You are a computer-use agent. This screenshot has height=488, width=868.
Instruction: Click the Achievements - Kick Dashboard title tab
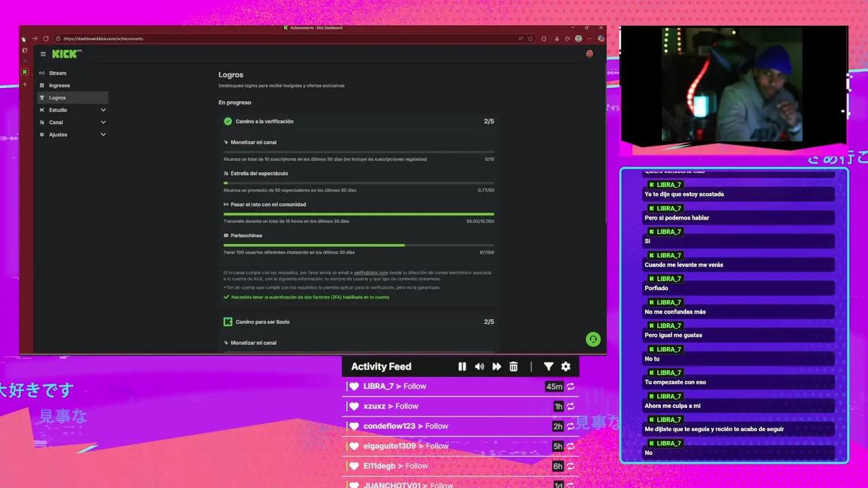coord(313,28)
